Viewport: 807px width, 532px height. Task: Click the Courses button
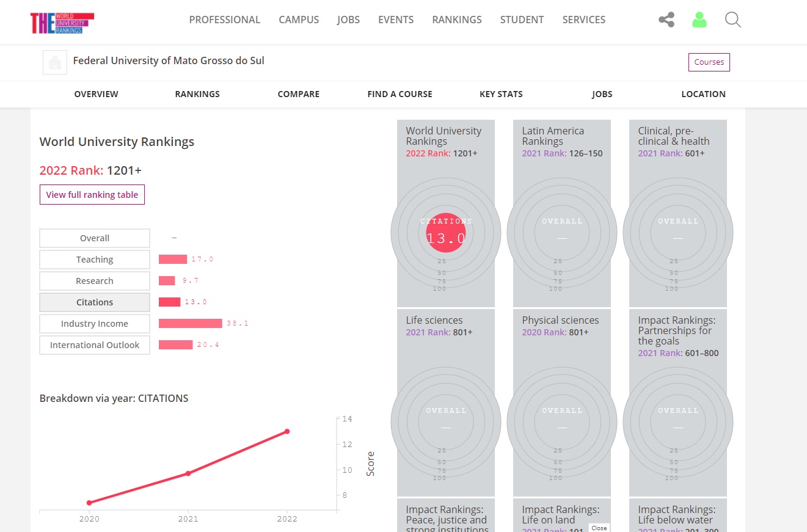click(x=709, y=62)
